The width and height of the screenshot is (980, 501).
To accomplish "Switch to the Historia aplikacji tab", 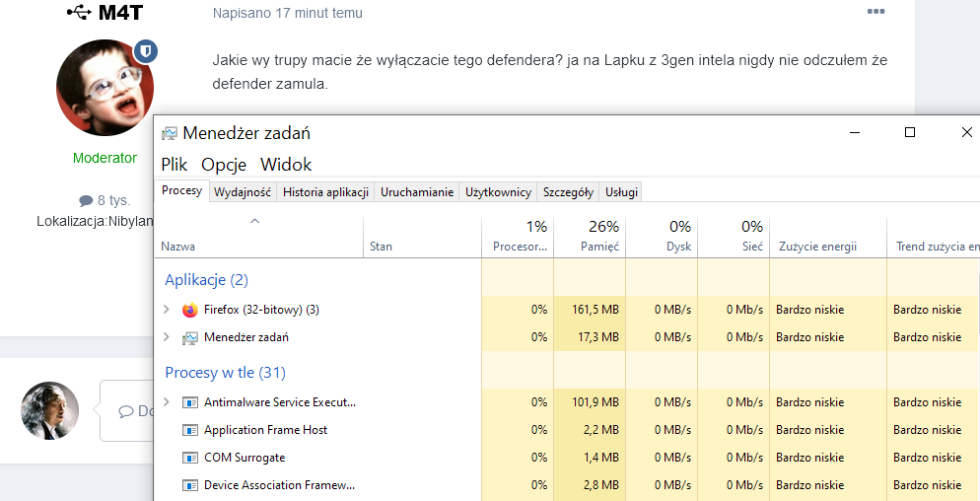I will click(325, 192).
